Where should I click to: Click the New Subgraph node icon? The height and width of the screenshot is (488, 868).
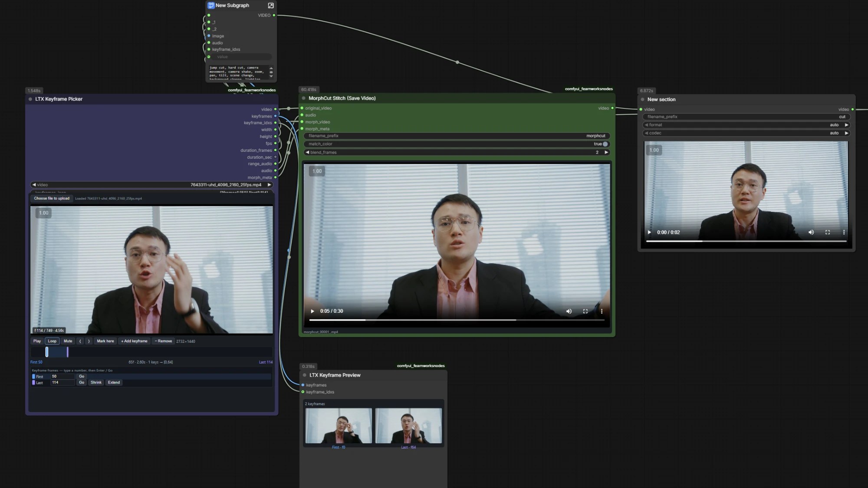[x=211, y=6]
